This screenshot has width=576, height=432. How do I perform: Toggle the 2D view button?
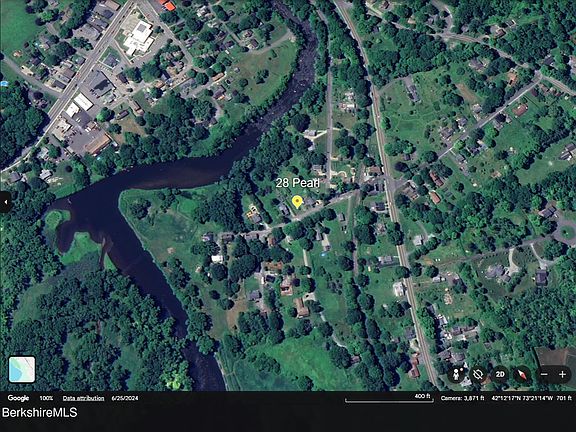(x=500, y=375)
